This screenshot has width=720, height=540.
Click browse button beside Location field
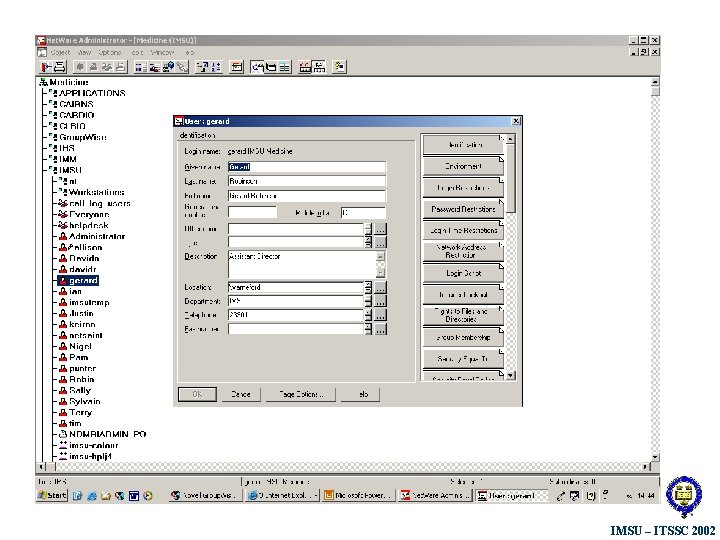pos(381,288)
